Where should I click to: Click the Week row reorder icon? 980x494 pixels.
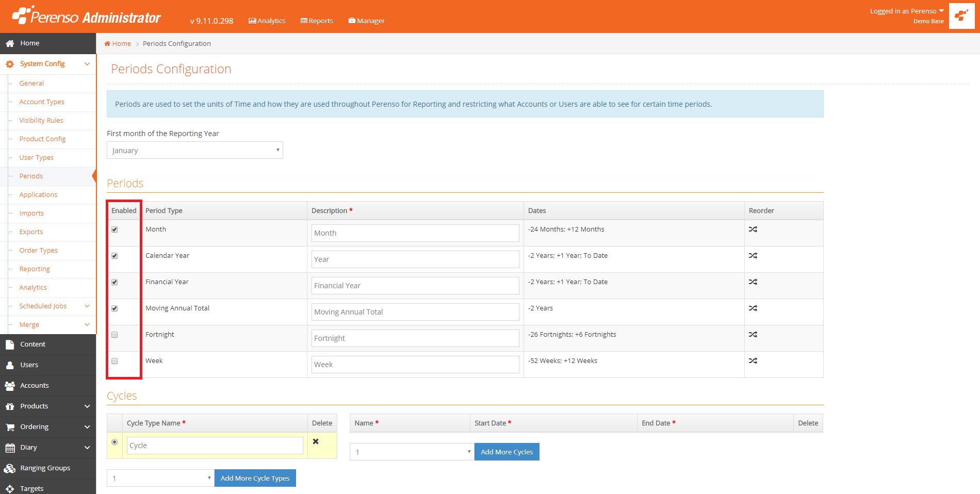point(753,361)
